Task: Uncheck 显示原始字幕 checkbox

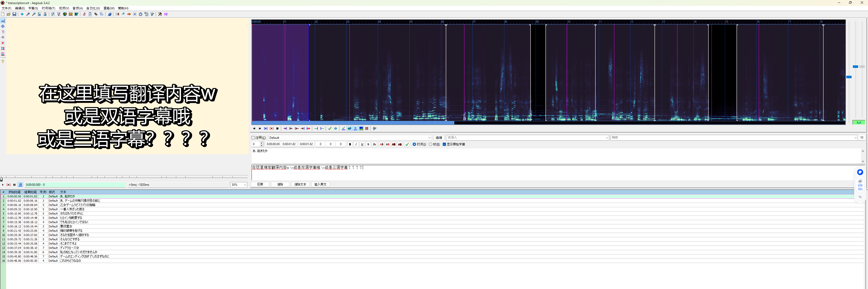Action: (444, 144)
